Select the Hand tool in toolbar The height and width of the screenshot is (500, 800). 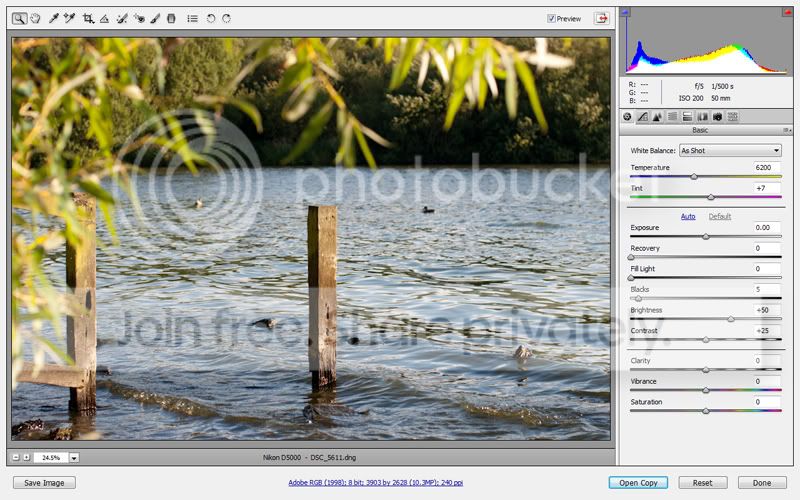tap(35, 18)
